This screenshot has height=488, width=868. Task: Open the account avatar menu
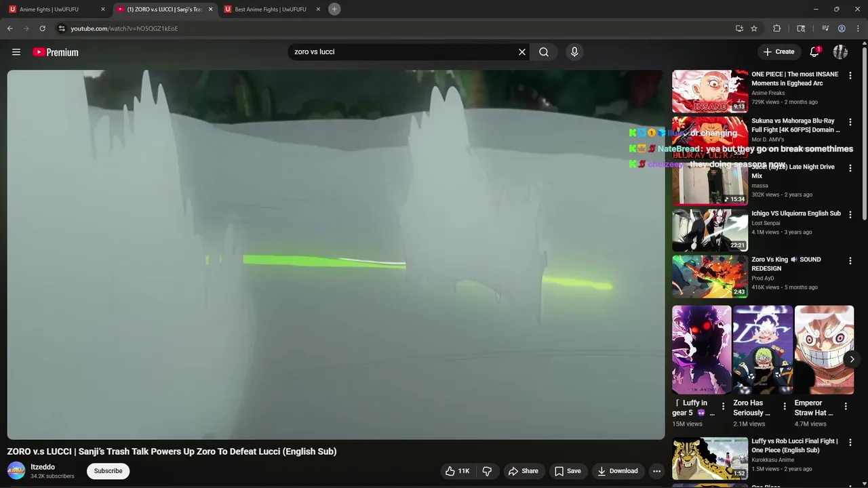tap(840, 52)
